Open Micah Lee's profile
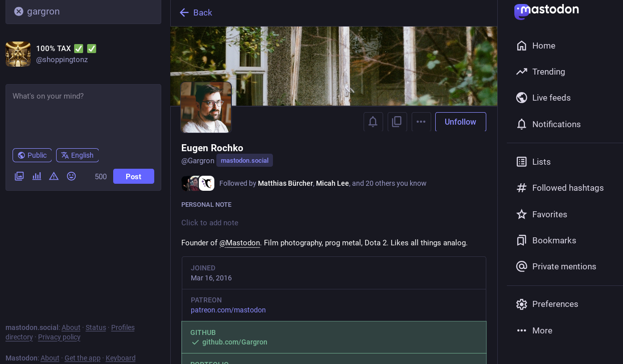623x364 pixels. (x=333, y=183)
